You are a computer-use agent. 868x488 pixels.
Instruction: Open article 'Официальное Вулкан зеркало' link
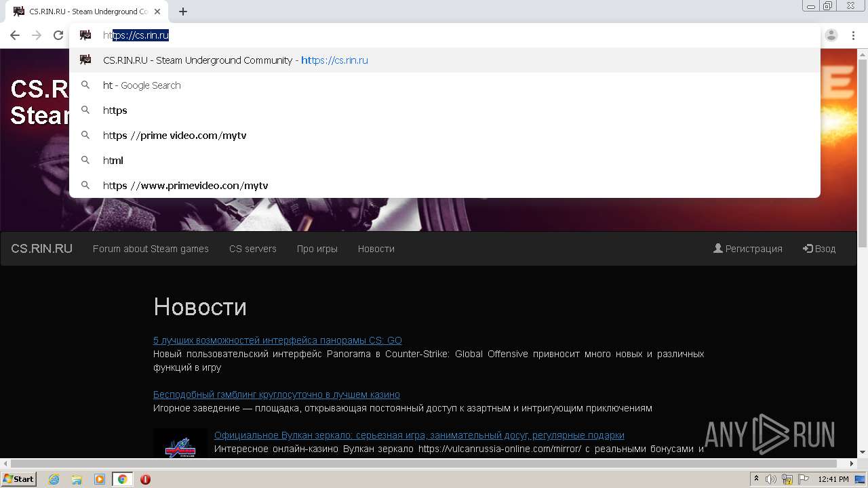pyautogui.click(x=419, y=435)
